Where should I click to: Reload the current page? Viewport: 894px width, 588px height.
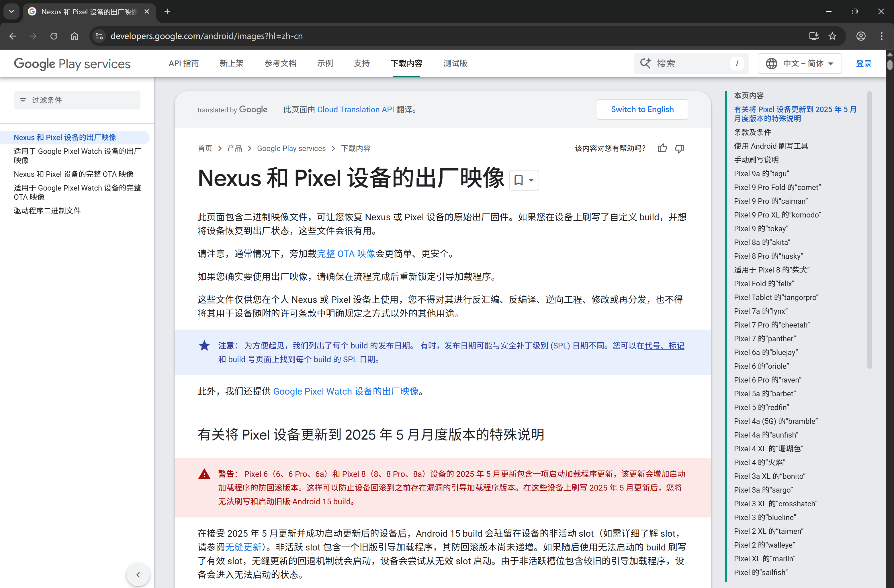click(x=54, y=36)
